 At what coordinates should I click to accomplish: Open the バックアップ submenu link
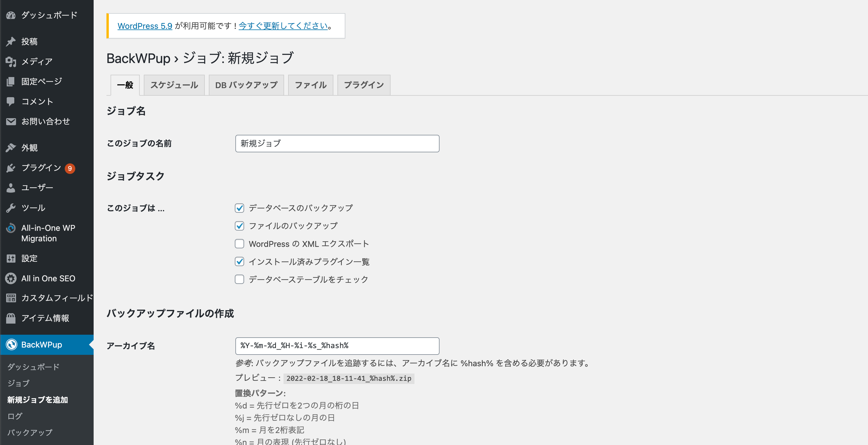(x=30, y=432)
